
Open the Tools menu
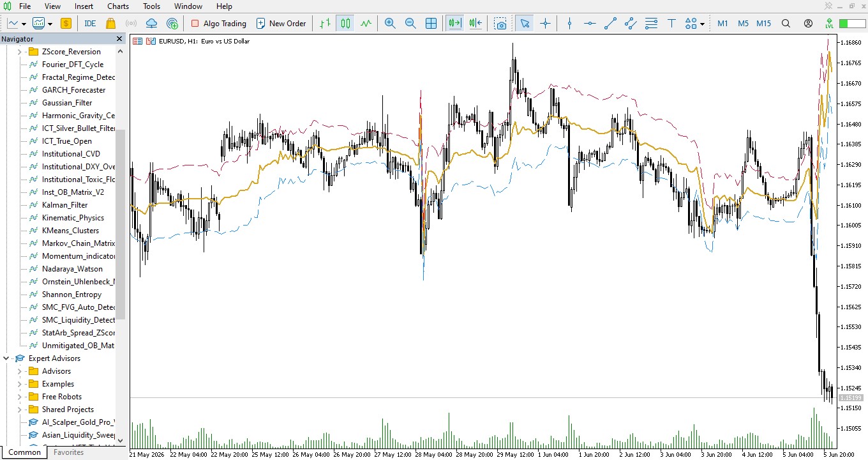152,6
